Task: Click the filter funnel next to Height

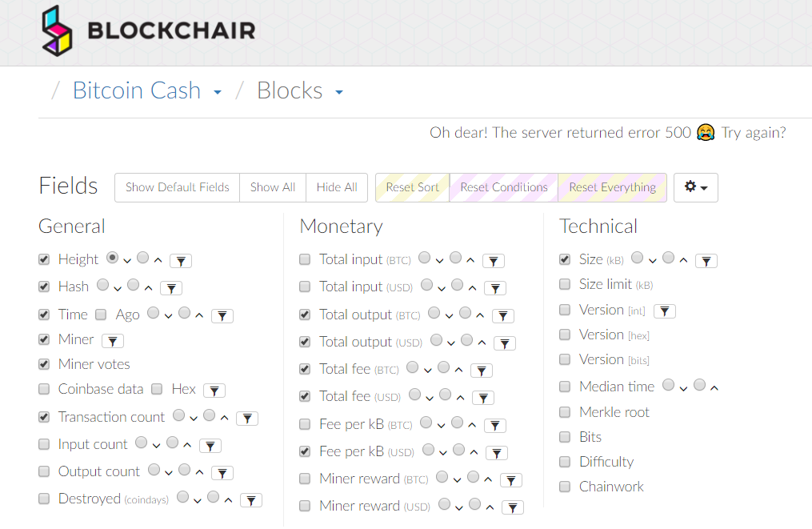Action: [x=181, y=260]
